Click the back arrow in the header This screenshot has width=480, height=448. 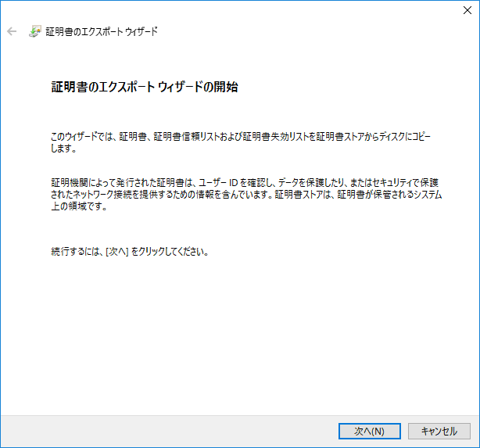[x=12, y=31]
